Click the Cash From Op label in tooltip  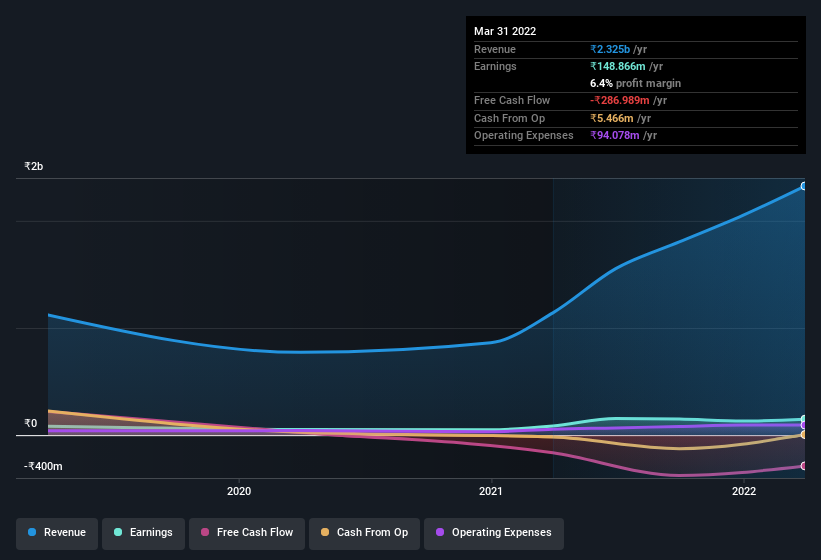tap(509, 118)
